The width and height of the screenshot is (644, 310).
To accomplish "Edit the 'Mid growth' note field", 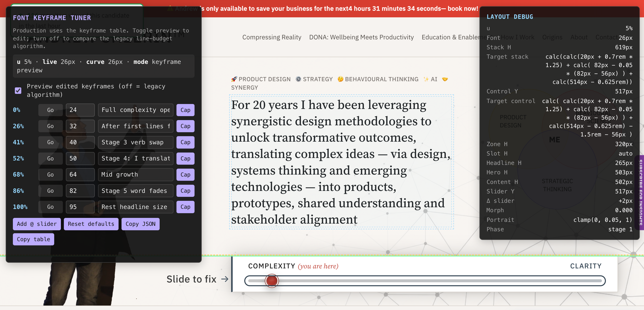I will 136,174.
